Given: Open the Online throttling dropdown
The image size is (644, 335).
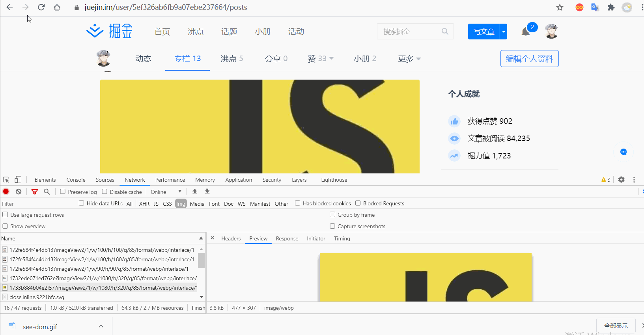Looking at the screenshot, I should pyautogui.click(x=166, y=192).
